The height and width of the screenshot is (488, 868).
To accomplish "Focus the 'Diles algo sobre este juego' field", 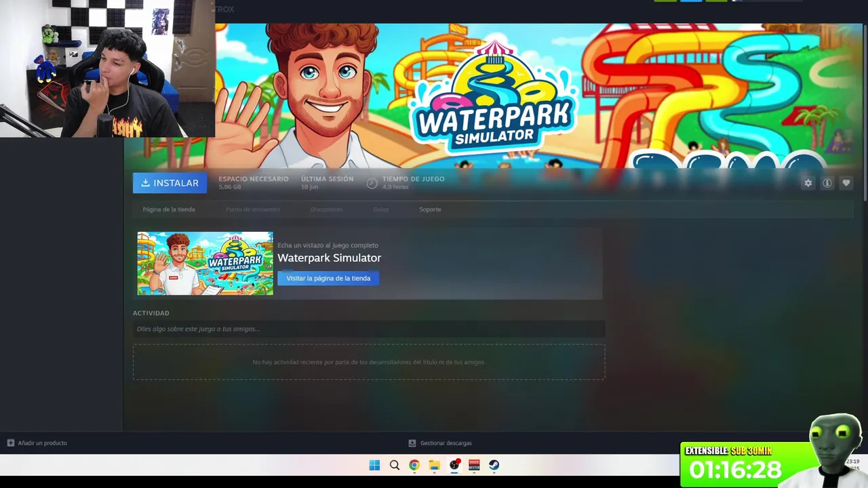I will tap(369, 329).
